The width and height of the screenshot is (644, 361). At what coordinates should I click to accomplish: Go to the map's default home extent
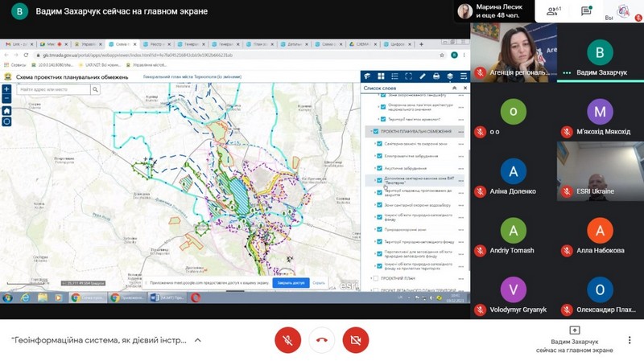pos(6,111)
